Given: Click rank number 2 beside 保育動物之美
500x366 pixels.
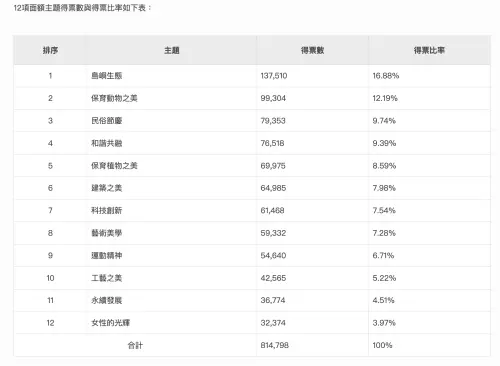Looking at the screenshot, I should [x=50, y=98].
